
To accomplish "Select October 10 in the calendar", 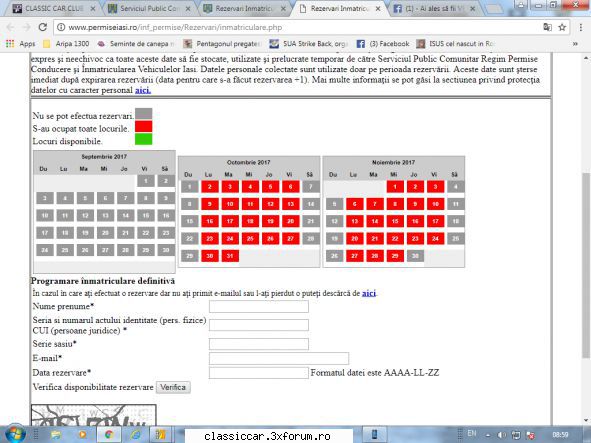I will click(230, 204).
